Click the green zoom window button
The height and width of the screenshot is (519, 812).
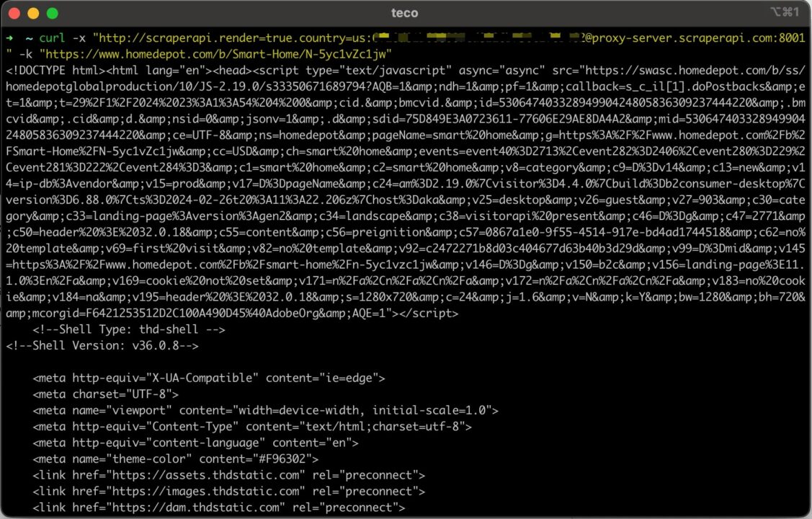(x=53, y=14)
